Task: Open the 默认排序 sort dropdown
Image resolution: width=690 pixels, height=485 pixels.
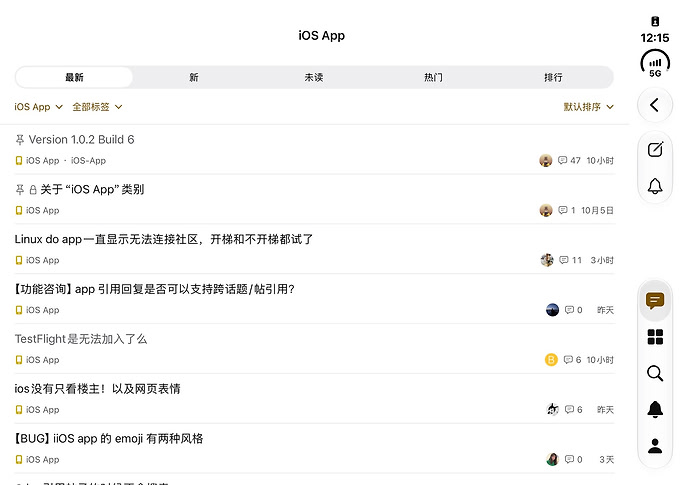Action: pyautogui.click(x=588, y=107)
